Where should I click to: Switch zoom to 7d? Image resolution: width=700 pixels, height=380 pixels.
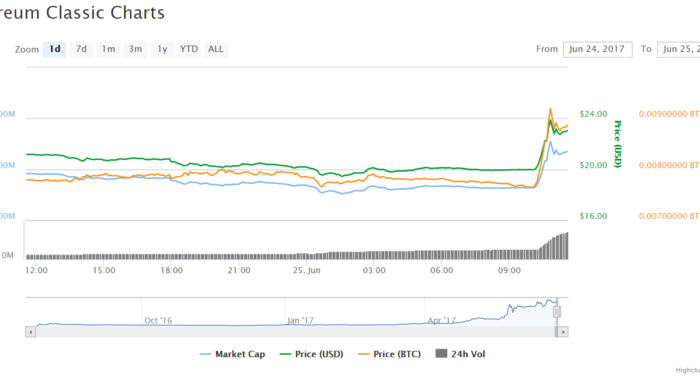(x=81, y=49)
